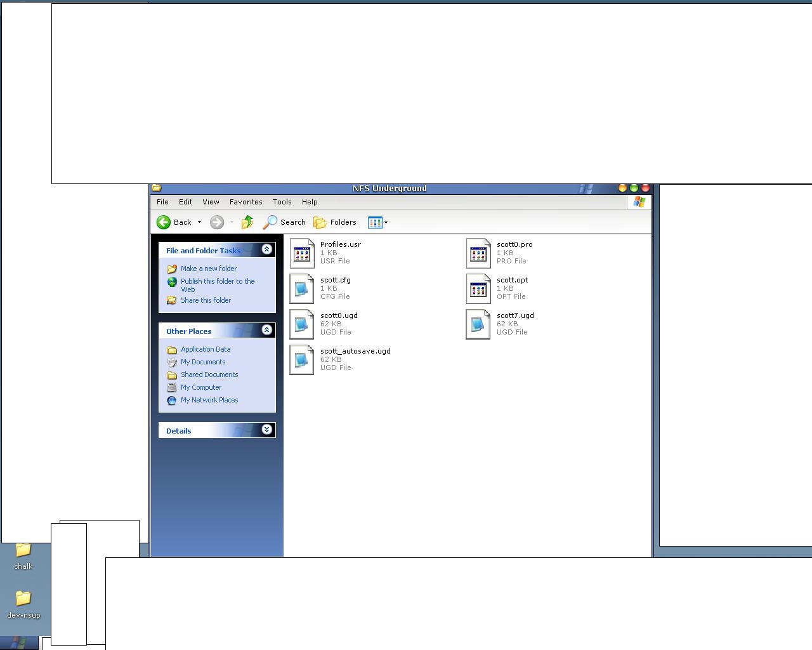Collapse the File and Folder Tasks panel
The width and height of the screenshot is (812, 650).
point(266,249)
